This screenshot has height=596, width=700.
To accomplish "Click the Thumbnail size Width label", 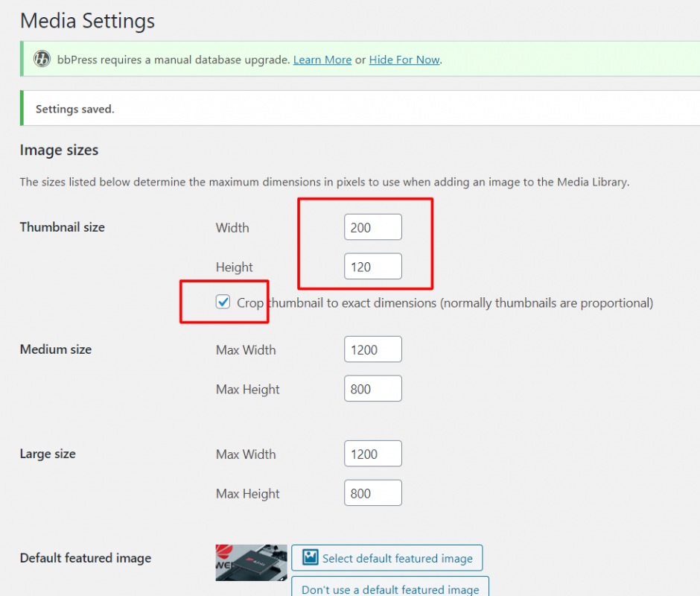I will pyautogui.click(x=232, y=228).
